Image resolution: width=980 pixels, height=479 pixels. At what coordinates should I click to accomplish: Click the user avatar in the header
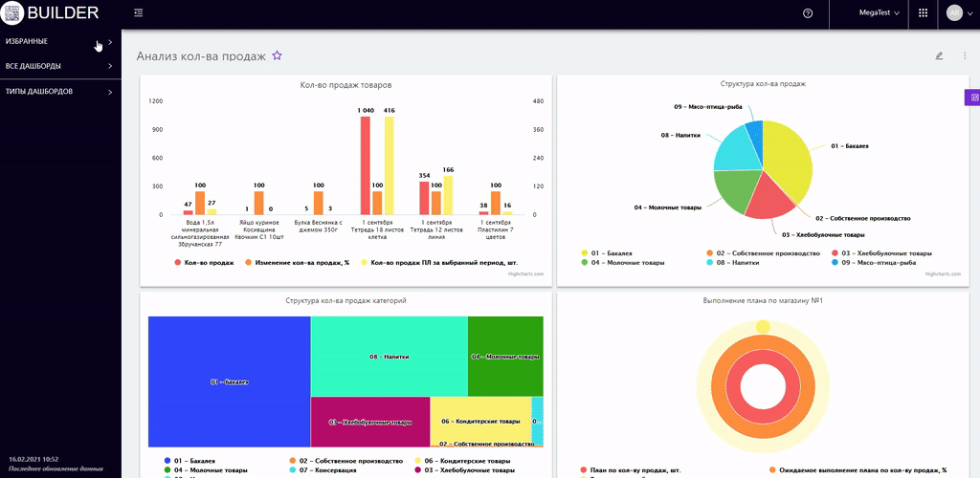(x=954, y=13)
